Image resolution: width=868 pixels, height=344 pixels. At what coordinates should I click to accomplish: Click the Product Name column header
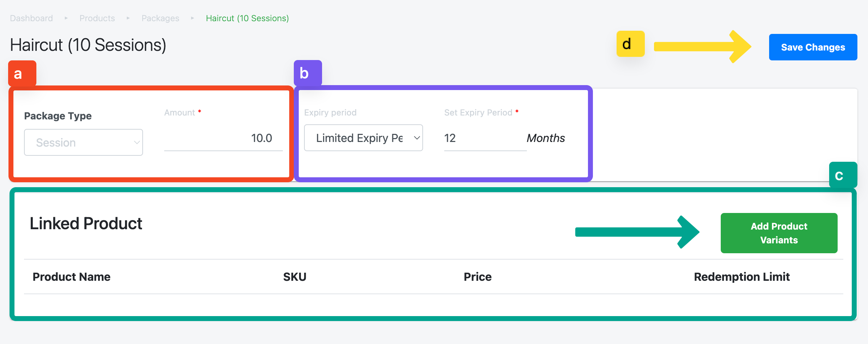click(x=71, y=277)
